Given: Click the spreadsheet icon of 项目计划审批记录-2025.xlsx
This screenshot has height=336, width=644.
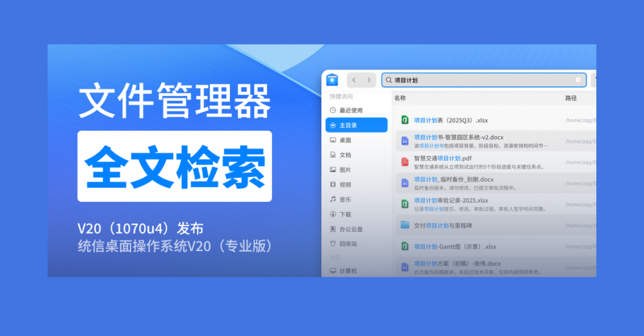Looking at the screenshot, I should 405,204.
